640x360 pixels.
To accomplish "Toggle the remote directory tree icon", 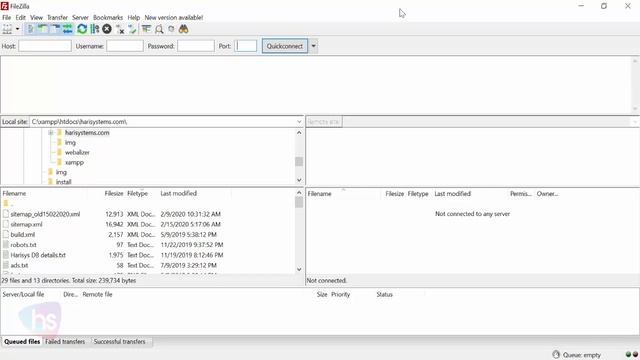I will (55, 29).
